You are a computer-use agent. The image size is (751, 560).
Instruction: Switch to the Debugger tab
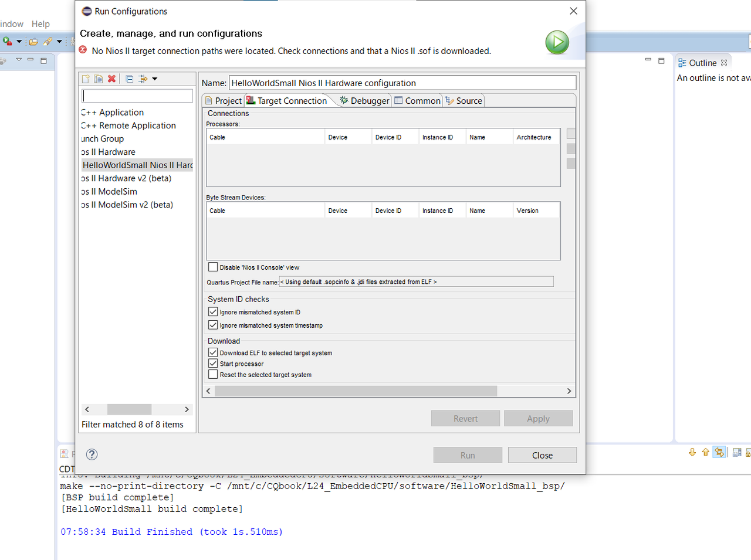click(364, 101)
